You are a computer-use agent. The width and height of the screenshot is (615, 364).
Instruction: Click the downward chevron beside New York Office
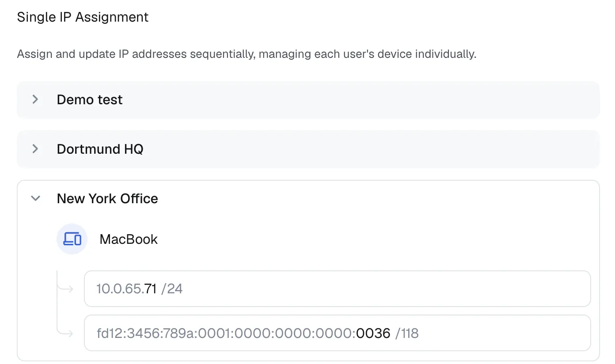pyautogui.click(x=35, y=198)
